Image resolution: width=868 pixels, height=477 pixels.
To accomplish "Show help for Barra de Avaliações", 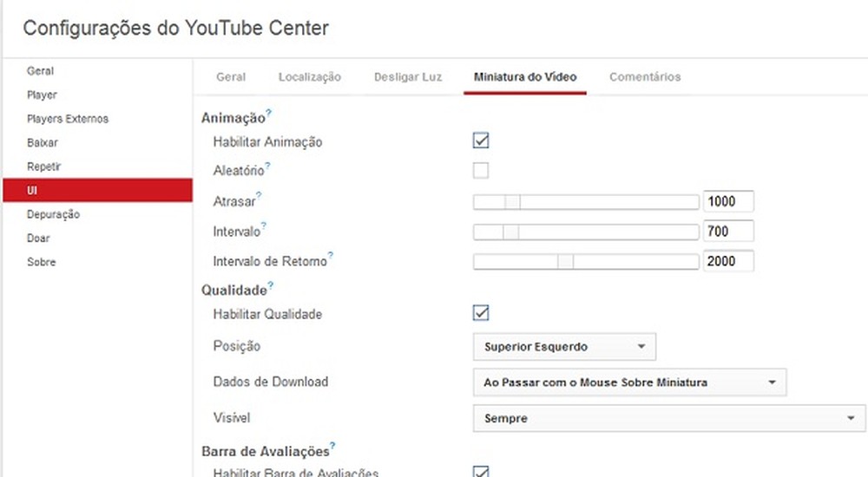I will point(332,446).
